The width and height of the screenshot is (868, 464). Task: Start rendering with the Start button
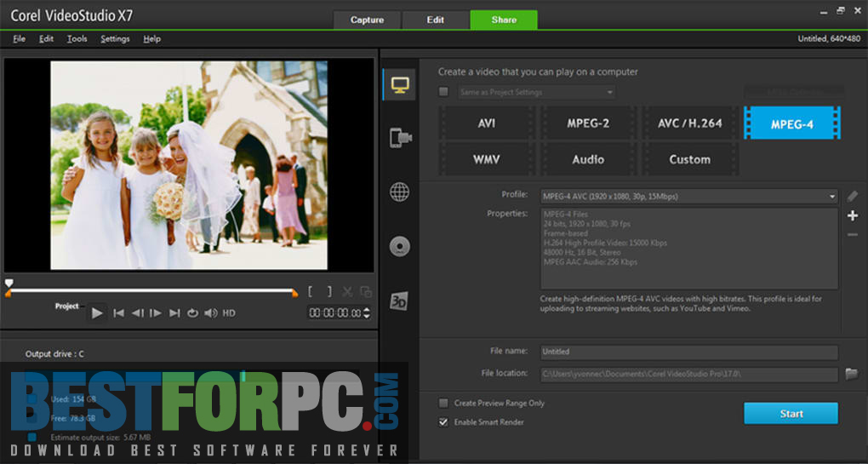tap(791, 414)
